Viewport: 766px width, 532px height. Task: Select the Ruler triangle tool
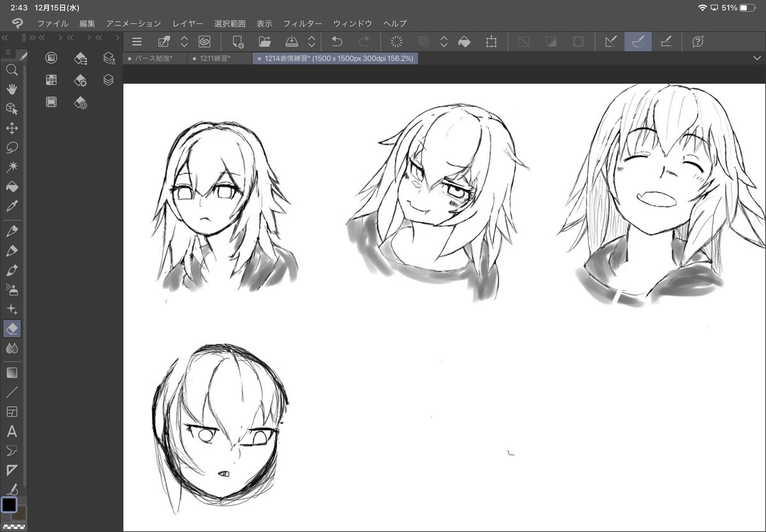[11, 471]
